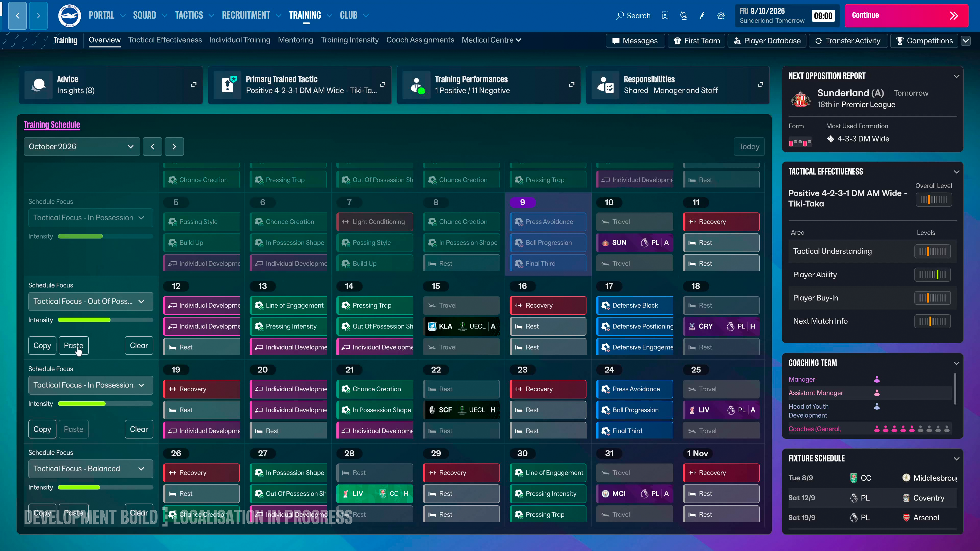Screen dimensions: 980x551
Task: Click the Today button
Action: click(749, 146)
